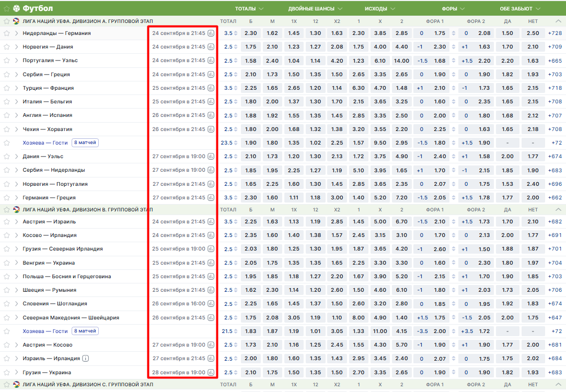This screenshot has height=392, width=566.
Task: Open statistics icon for Германия — Греция match
Action: pyautogui.click(x=211, y=198)
